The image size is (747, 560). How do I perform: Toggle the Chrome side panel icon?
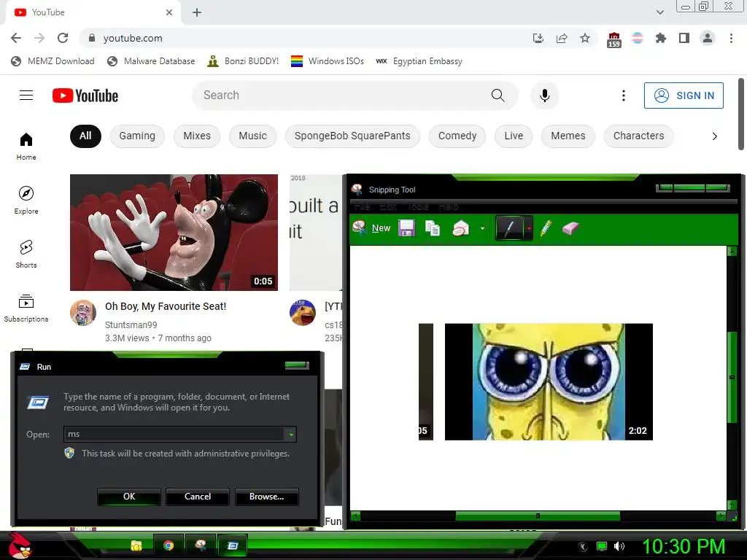[684, 38]
